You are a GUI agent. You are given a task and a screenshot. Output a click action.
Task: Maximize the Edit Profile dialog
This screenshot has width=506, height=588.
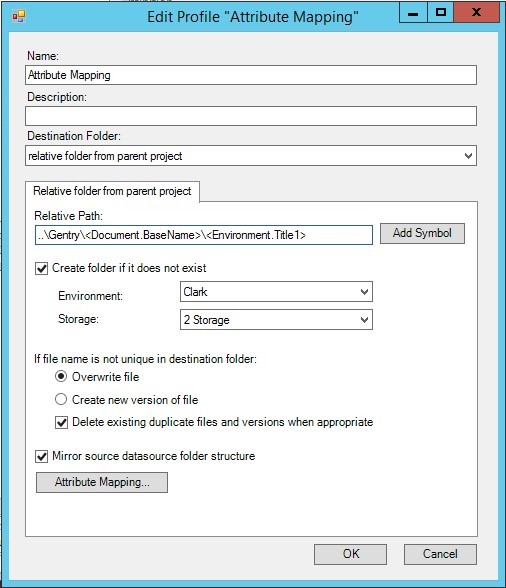[x=440, y=13]
